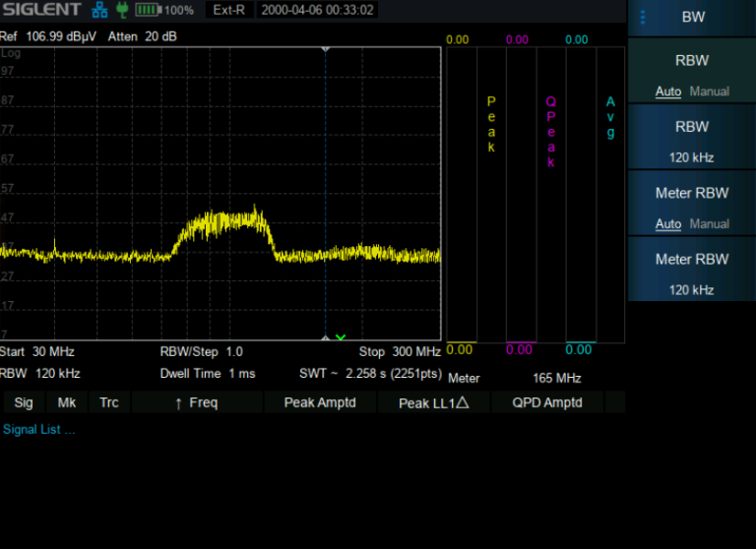Viewport: 756px width, 549px height.
Task: Click the battery level icon
Action: click(x=148, y=10)
